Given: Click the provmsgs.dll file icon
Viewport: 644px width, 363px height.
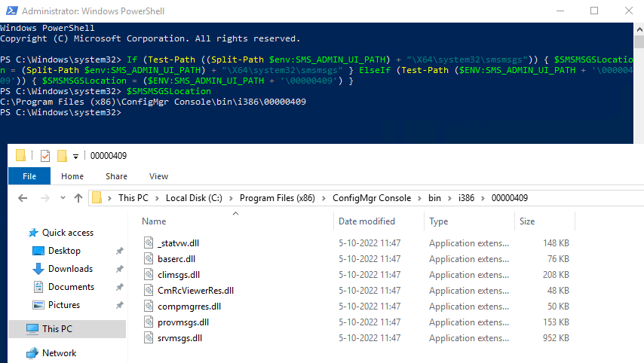Looking at the screenshot, I should (149, 322).
